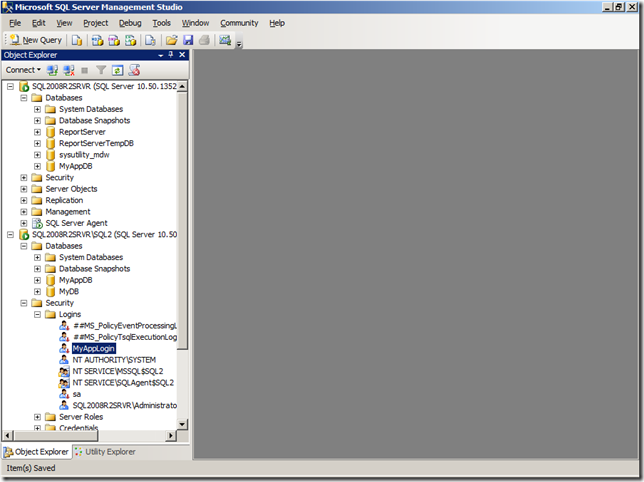Open the Connect dropdown in Object Explorer
644x482 pixels.
pos(23,70)
